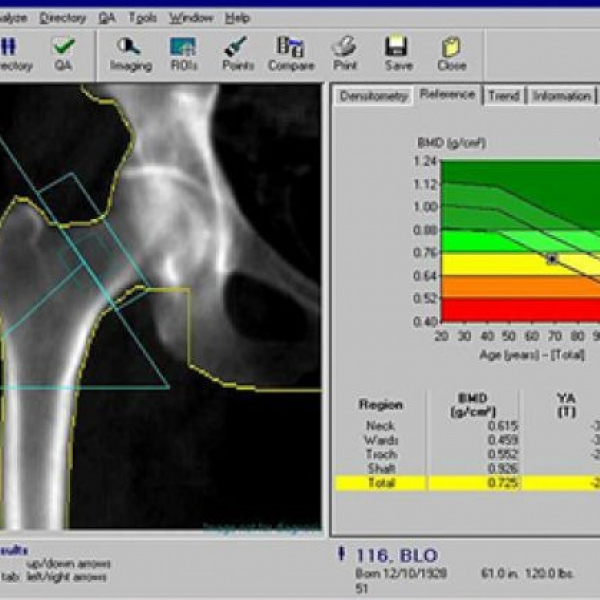
Task: Click the Close toolbar icon
Action: (x=451, y=53)
